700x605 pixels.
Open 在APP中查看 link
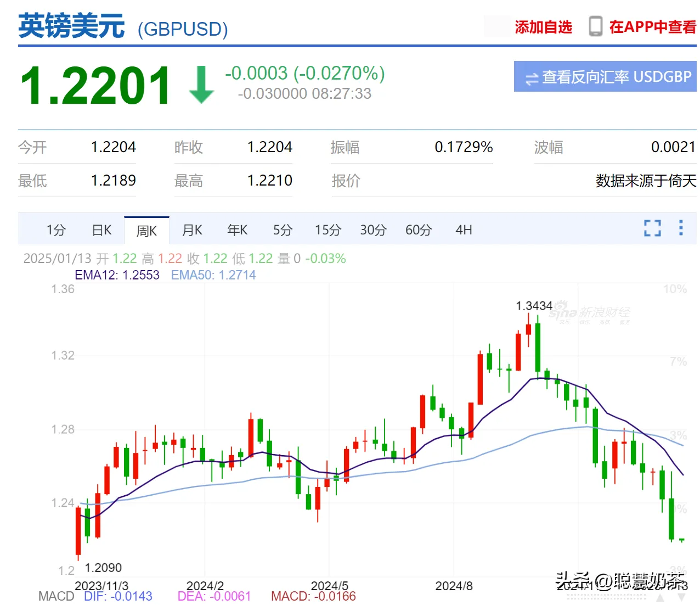[653, 27]
